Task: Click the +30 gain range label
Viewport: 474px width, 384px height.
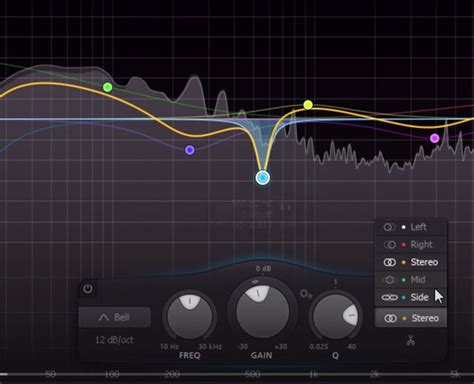Action: [281, 347]
